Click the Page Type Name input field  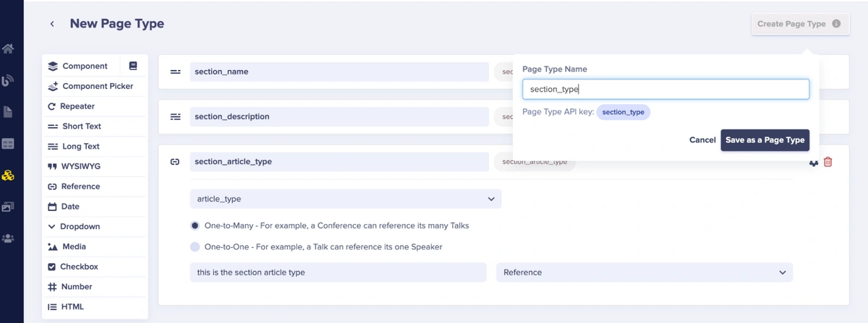pyautogui.click(x=665, y=90)
